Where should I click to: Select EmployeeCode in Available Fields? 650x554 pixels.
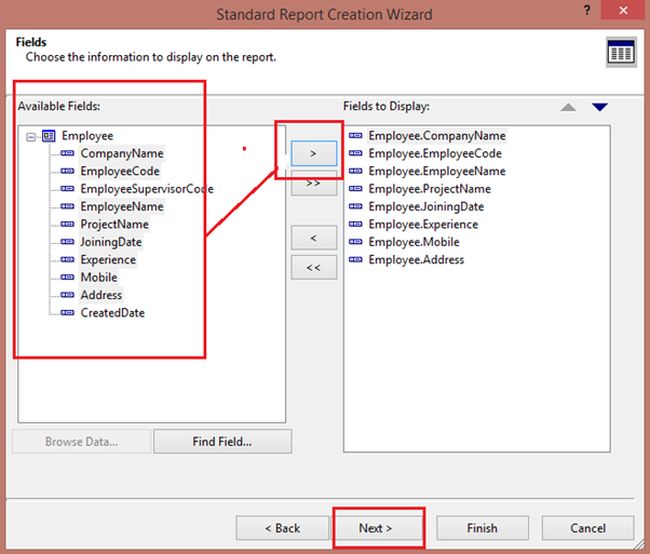tap(120, 171)
